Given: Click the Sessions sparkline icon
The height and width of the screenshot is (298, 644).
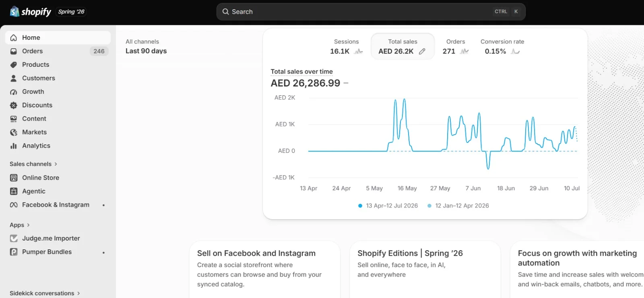Looking at the screenshot, I should tap(358, 51).
